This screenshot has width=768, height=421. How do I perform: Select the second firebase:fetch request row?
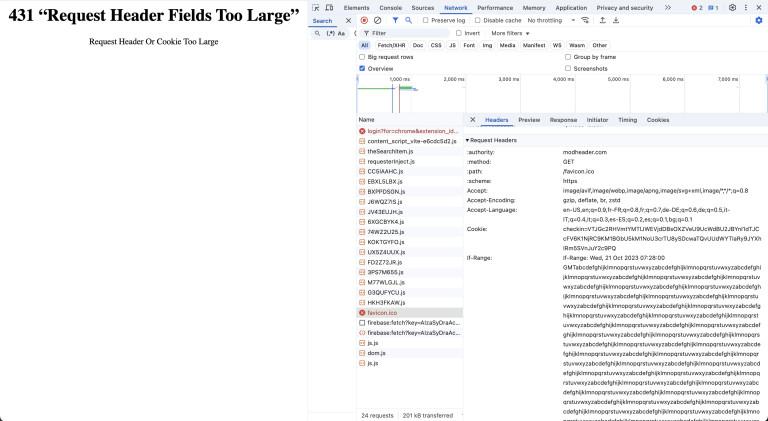point(409,333)
